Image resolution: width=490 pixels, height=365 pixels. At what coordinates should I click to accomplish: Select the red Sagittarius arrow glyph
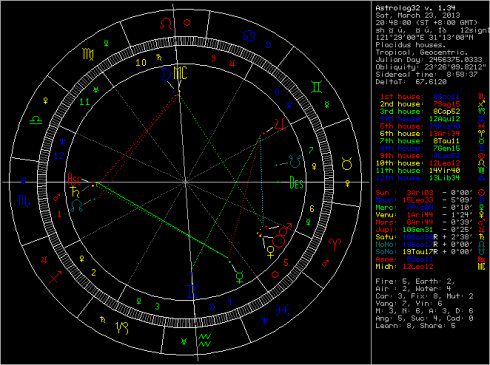[55, 277]
